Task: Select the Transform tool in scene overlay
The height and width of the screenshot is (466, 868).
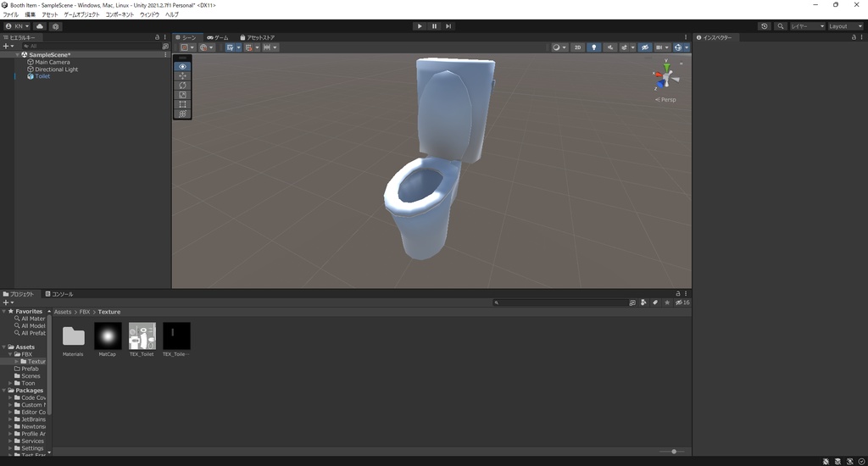Action: click(182, 114)
